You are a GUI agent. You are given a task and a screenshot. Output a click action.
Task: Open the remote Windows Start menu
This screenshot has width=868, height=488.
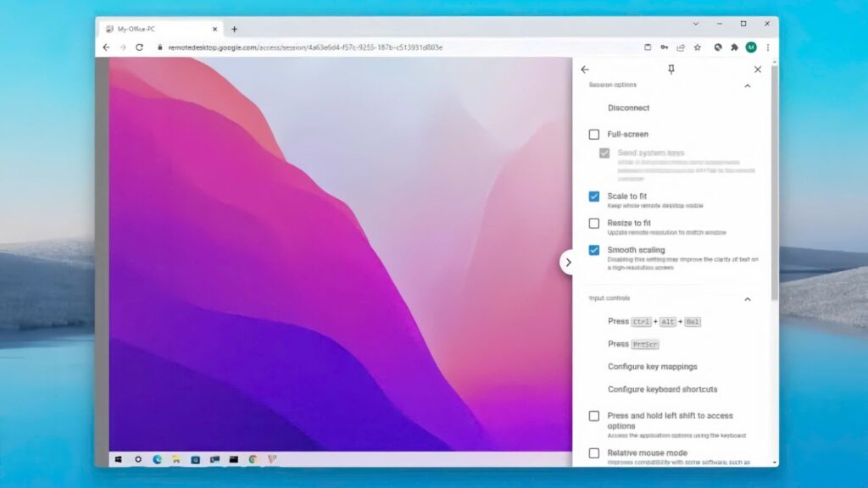click(x=119, y=459)
